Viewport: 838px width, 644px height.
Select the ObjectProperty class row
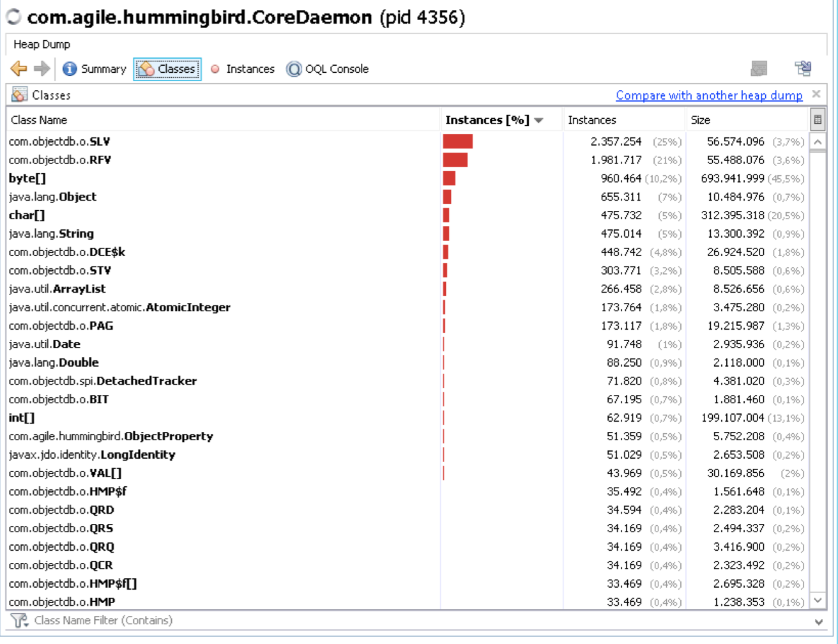click(x=408, y=436)
